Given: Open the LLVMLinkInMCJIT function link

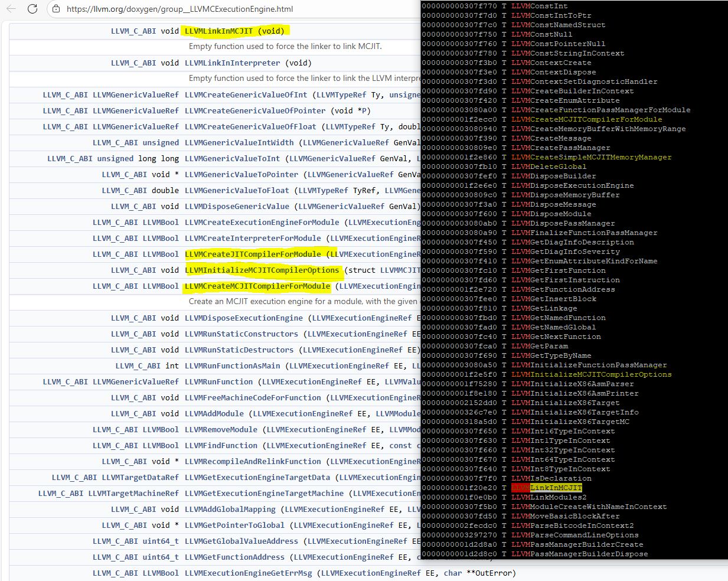Looking at the screenshot, I should [218, 31].
